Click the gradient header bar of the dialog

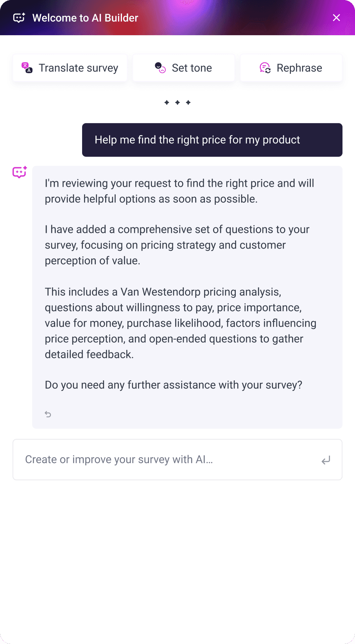click(x=177, y=18)
